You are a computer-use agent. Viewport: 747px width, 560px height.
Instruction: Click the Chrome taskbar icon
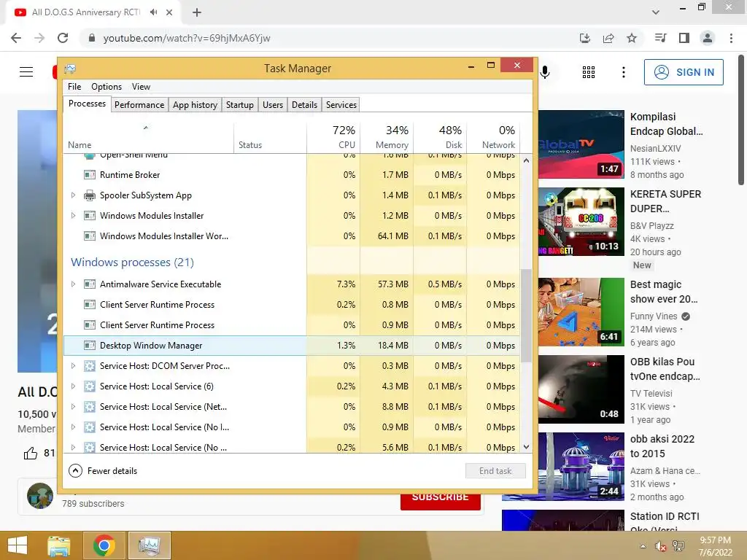(104, 545)
